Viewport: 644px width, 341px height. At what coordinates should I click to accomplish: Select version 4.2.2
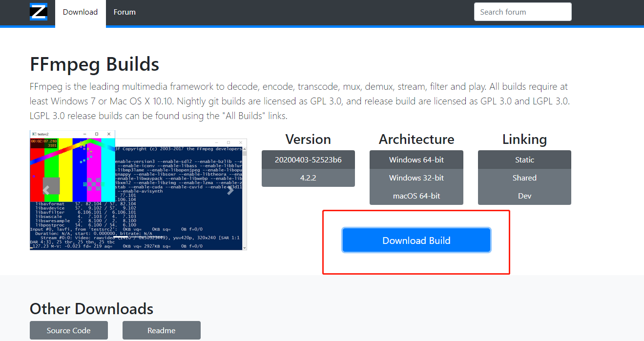308,178
